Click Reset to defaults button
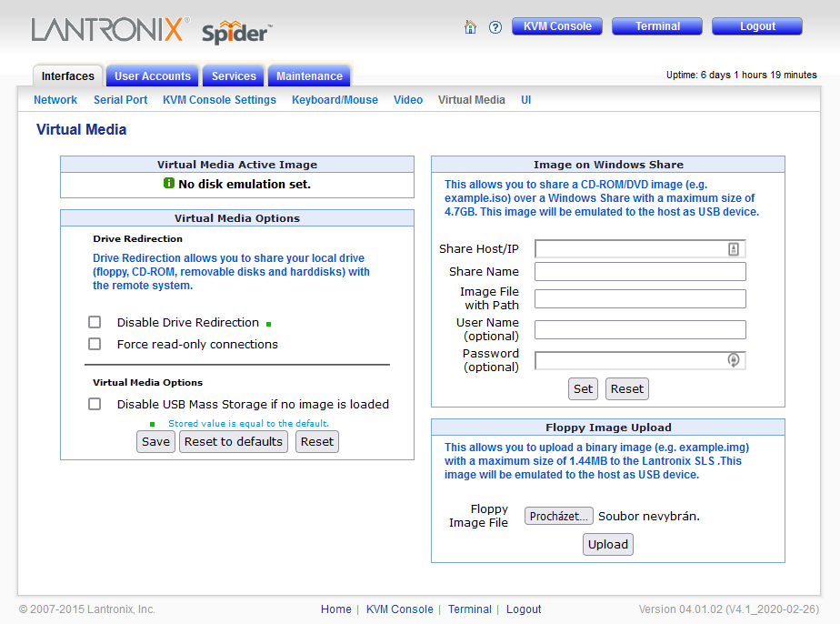 [234, 441]
